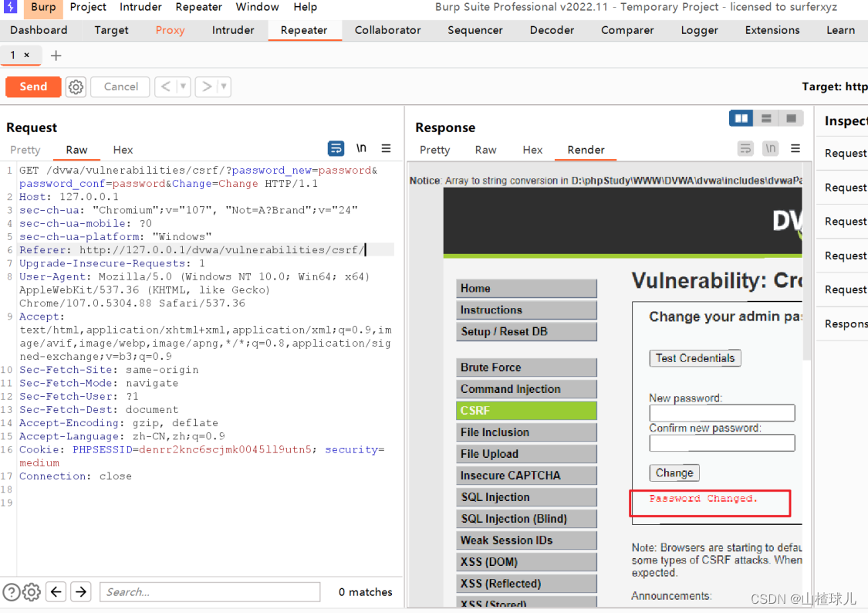
Task: Select side-by-side layout view
Action: click(x=741, y=118)
